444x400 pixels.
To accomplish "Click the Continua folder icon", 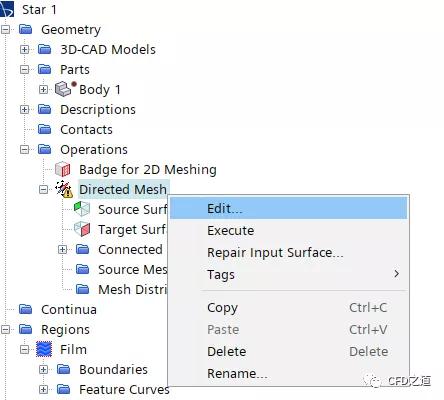I will click(25, 309).
